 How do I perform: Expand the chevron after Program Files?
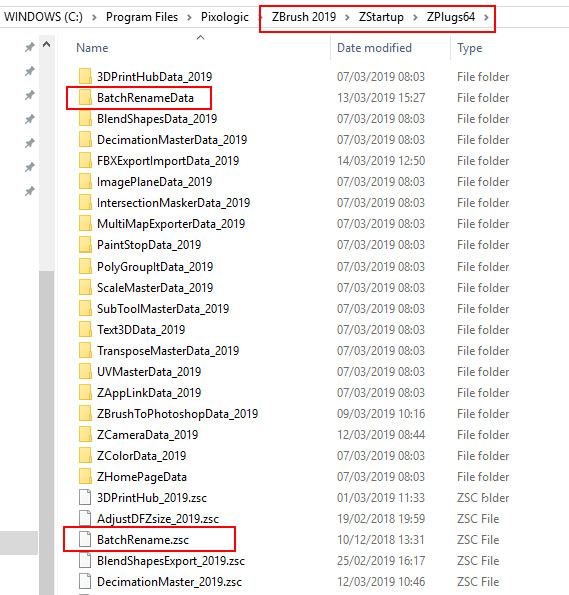pyautogui.click(x=189, y=17)
